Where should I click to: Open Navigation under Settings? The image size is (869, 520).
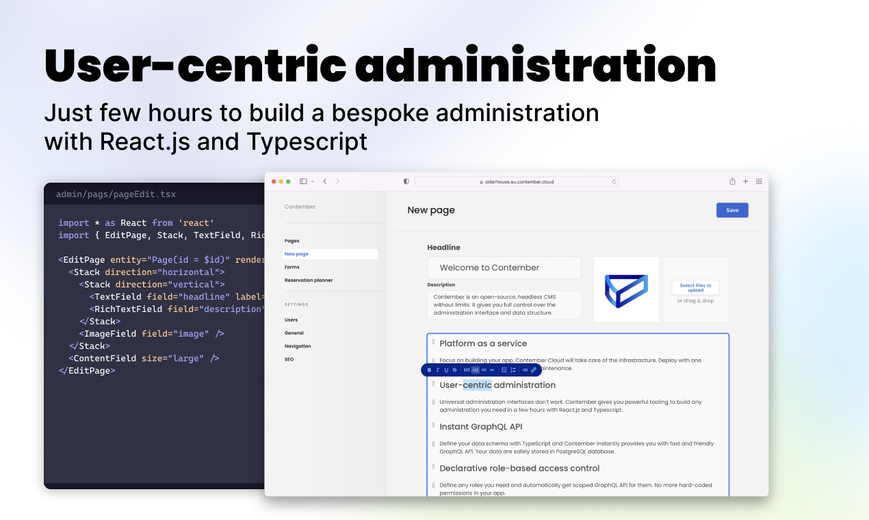pyautogui.click(x=298, y=346)
